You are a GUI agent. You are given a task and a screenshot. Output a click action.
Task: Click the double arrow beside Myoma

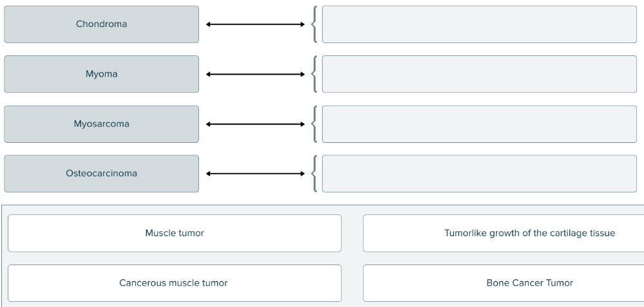click(x=255, y=74)
